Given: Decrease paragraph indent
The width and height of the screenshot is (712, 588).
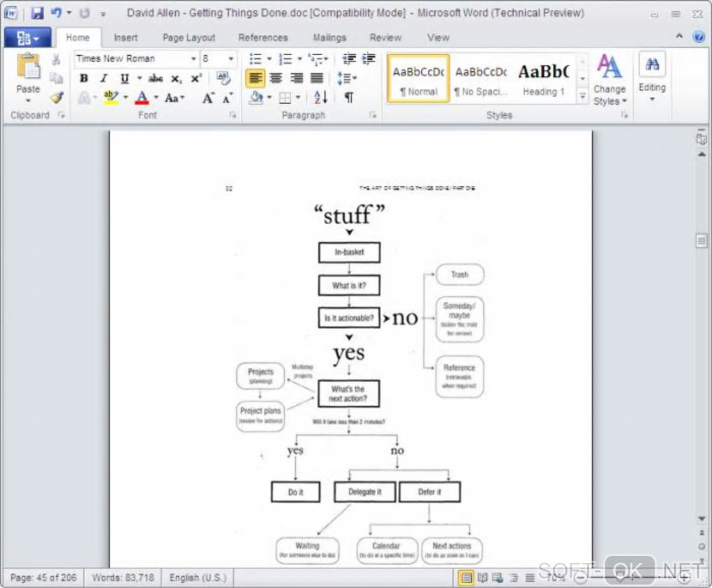Looking at the screenshot, I should click(x=349, y=59).
